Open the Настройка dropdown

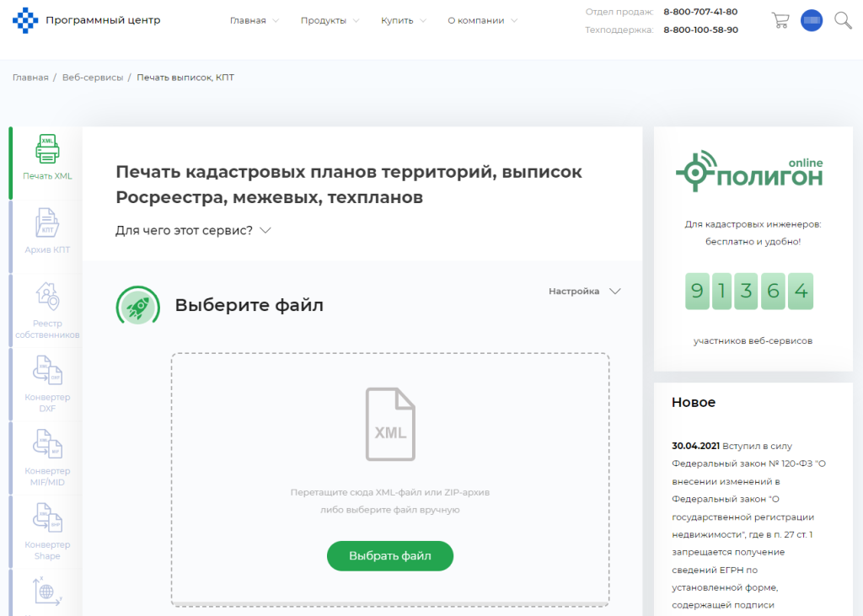[582, 291]
